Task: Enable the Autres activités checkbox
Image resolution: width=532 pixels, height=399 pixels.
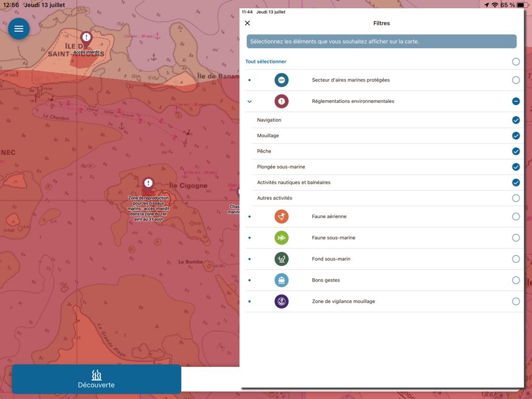Action: (515, 198)
